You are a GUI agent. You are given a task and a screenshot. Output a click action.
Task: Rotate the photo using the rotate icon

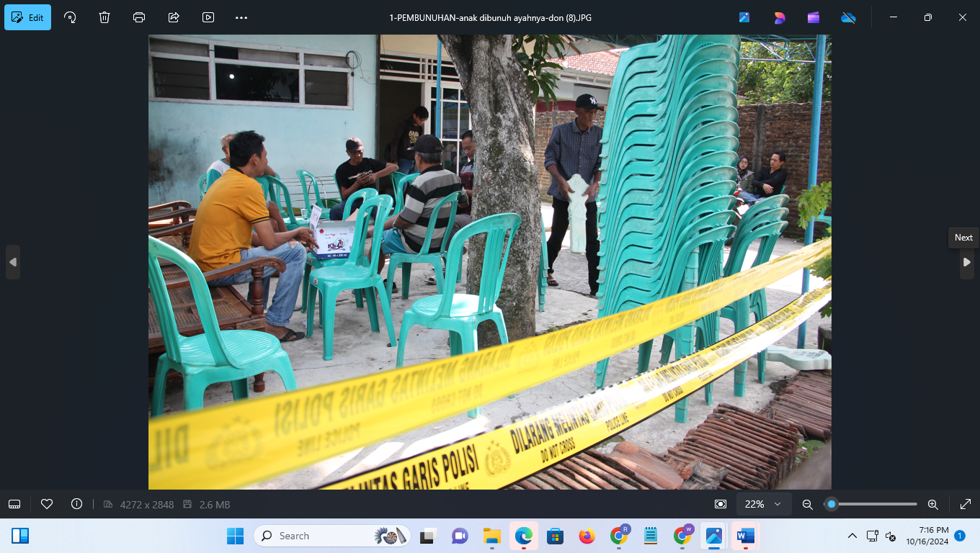coord(70,17)
